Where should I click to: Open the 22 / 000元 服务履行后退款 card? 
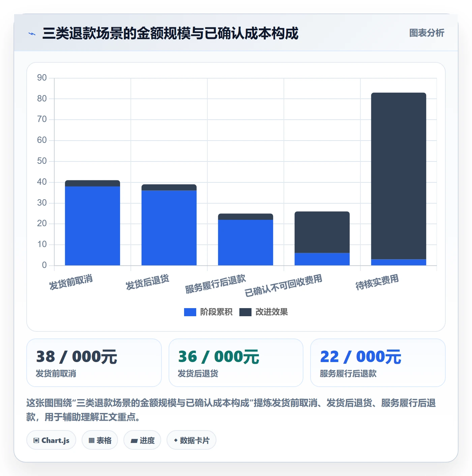tap(378, 363)
